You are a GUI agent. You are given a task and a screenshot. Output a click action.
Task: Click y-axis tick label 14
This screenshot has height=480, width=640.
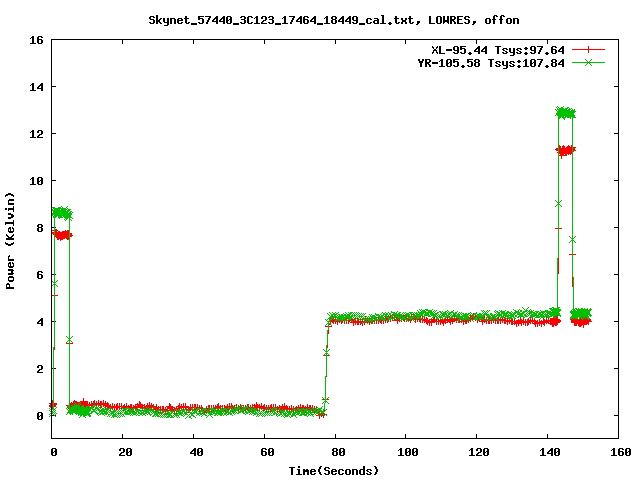coord(36,87)
